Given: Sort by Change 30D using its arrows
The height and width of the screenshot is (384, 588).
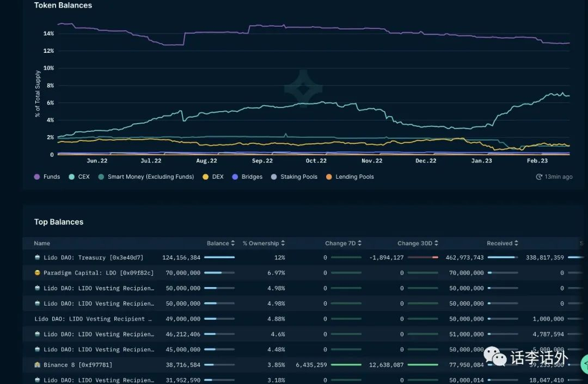Looking at the screenshot, I should (x=436, y=243).
